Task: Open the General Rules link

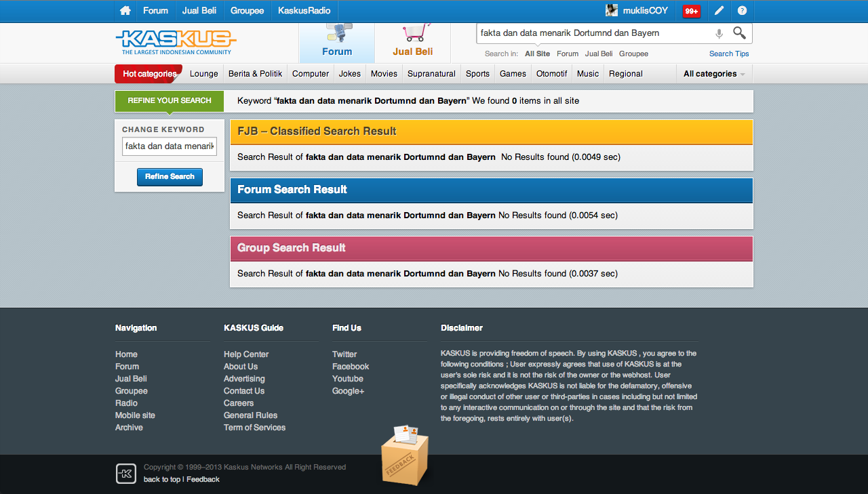Action: point(250,415)
